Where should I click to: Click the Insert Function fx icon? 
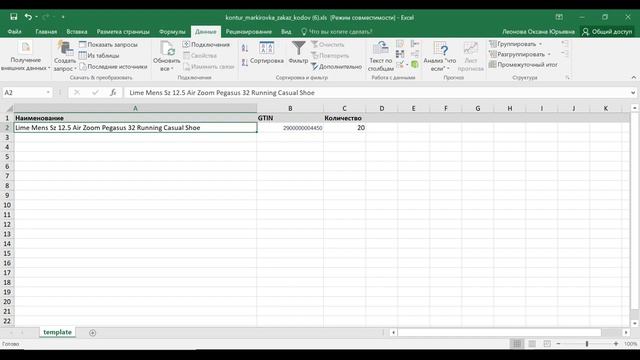click(113, 93)
